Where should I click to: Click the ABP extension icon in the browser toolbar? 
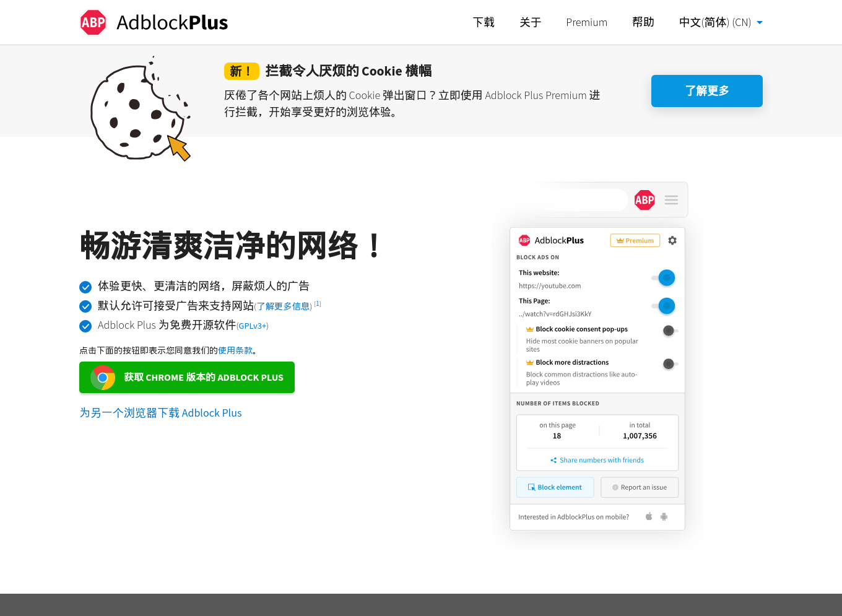(x=645, y=200)
